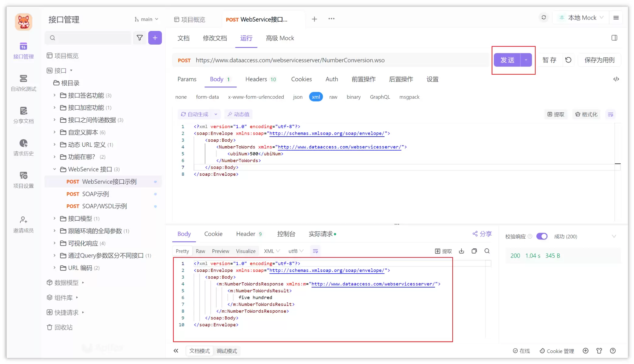This screenshot has width=634, height=364.
Task: Select the raw body type
Action: [x=333, y=97]
